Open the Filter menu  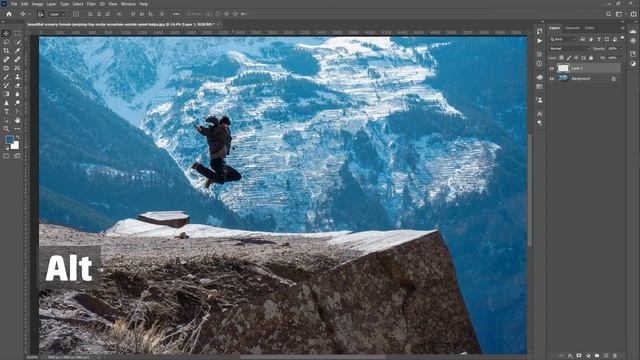coord(91,4)
